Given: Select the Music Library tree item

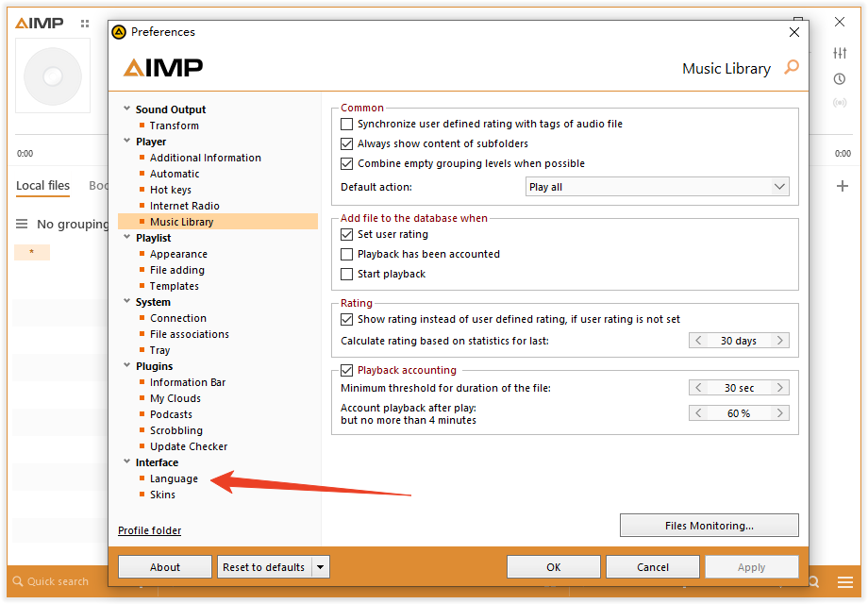Looking at the screenshot, I should tap(218, 222).
